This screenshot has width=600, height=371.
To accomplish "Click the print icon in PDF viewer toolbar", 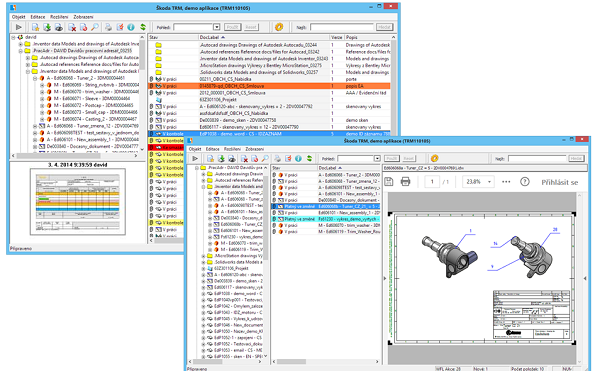I will pos(406,182).
